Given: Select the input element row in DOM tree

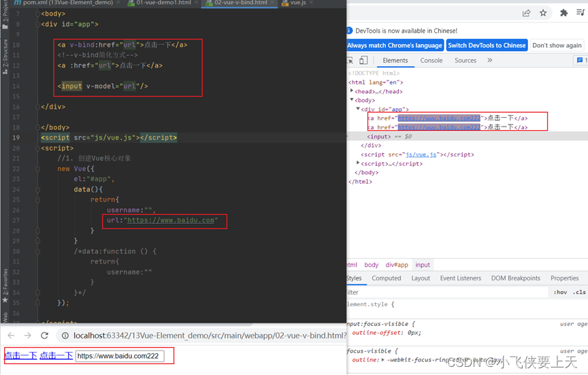Looking at the screenshot, I should 468,137.
